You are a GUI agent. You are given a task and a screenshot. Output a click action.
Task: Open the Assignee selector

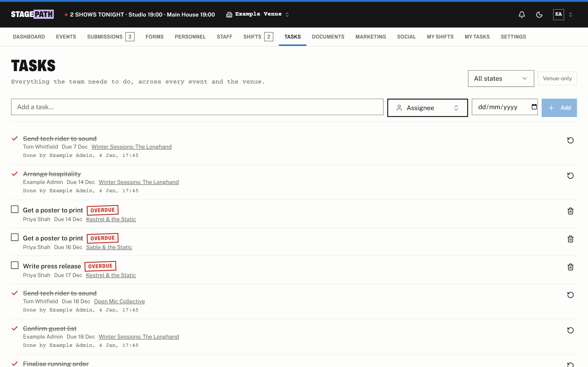click(x=427, y=108)
